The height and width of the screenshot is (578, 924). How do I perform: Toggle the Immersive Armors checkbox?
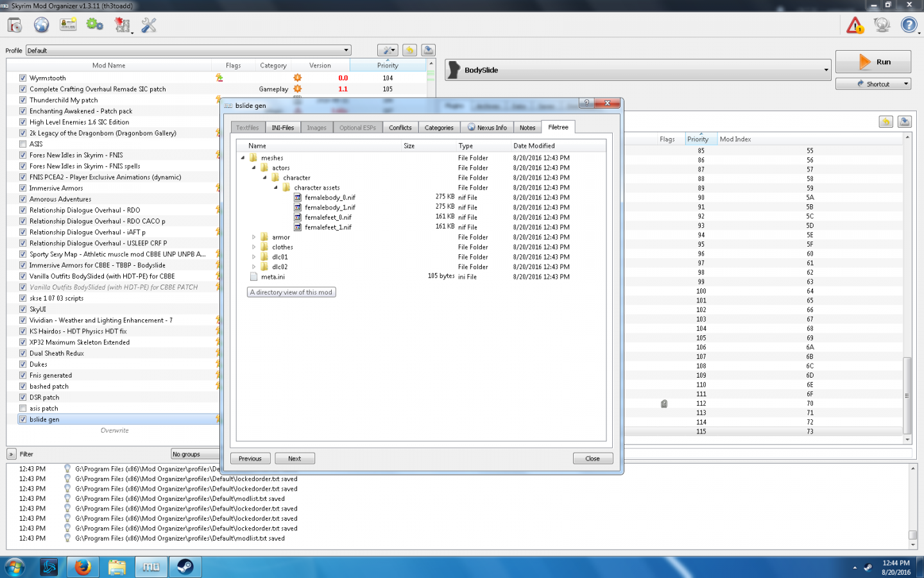click(x=22, y=188)
